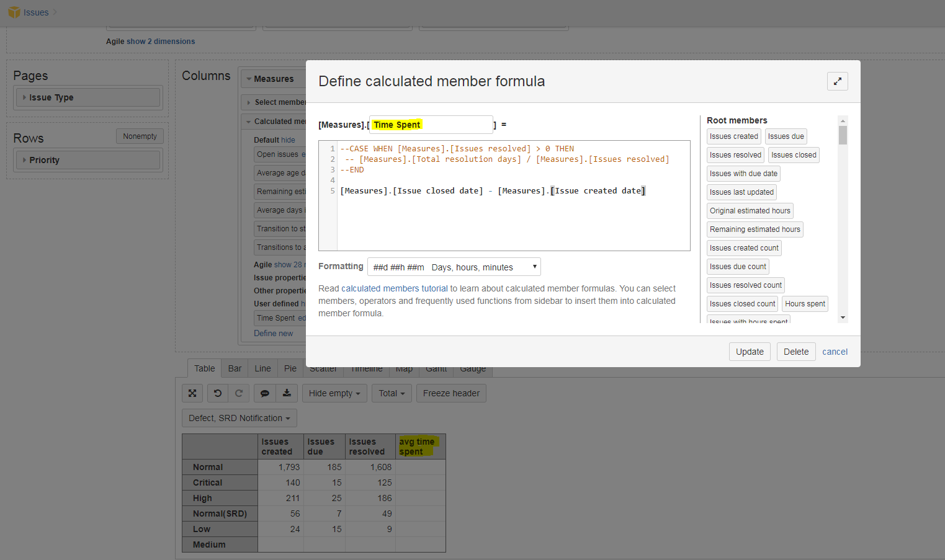Click the Issues cube icon in header
This screenshot has height=560, width=945.
coord(14,12)
